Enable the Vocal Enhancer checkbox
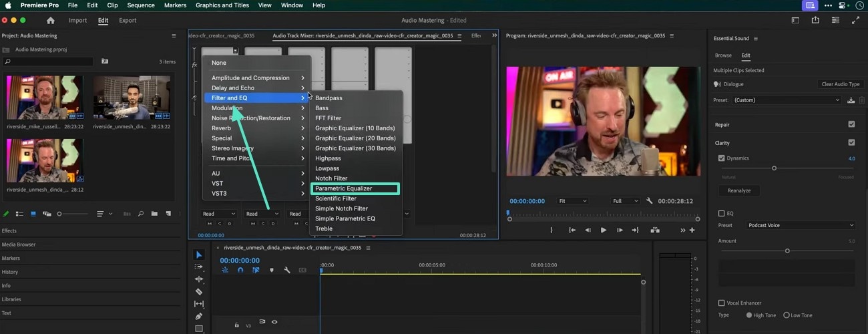The image size is (868, 334). tap(721, 303)
